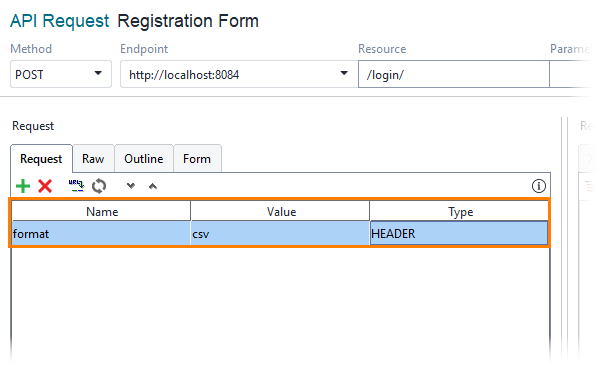Click the circular arrows refresh icon

99,186
